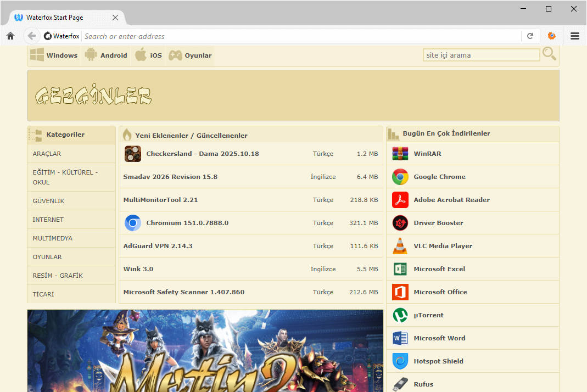Click the WinRAR icon
The image size is (587, 392).
(x=400, y=154)
